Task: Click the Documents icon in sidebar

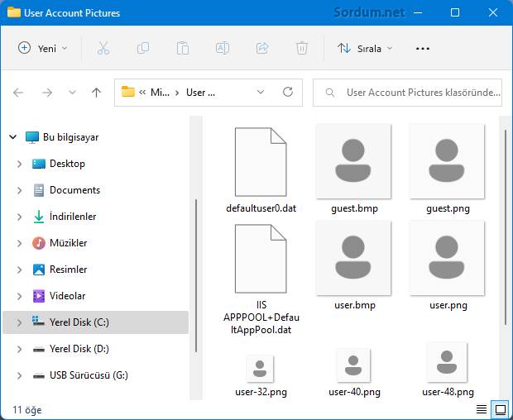Action: [x=39, y=190]
